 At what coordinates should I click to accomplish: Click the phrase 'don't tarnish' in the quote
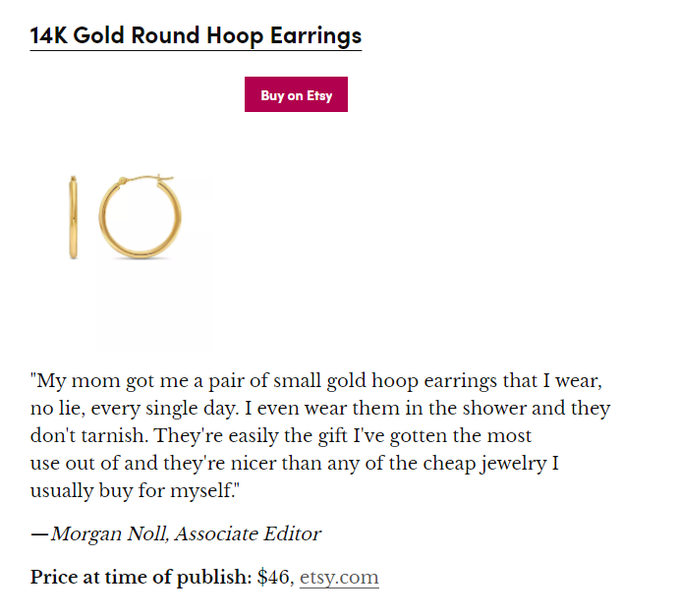[x=89, y=435]
